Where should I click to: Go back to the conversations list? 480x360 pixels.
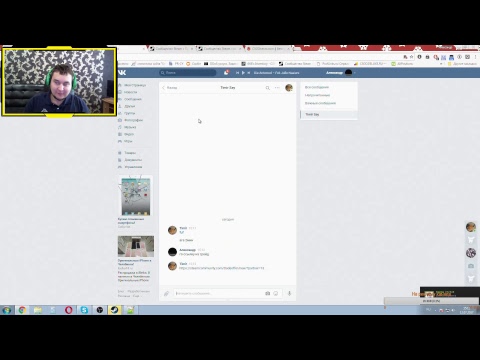[x=170, y=88]
